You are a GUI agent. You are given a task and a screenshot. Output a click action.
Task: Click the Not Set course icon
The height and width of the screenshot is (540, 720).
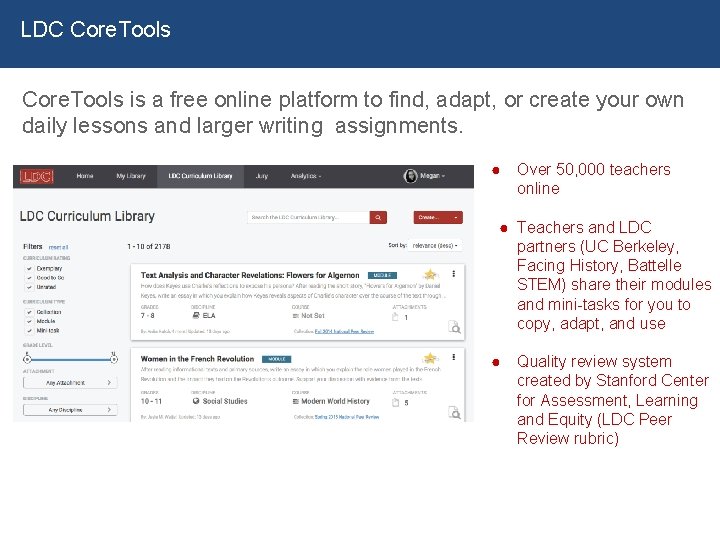click(296, 316)
